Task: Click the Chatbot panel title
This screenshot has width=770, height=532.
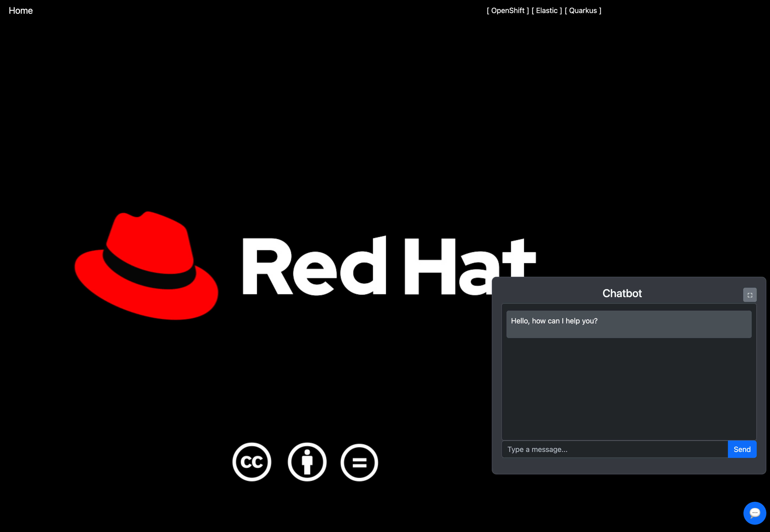Action: tap(622, 293)
